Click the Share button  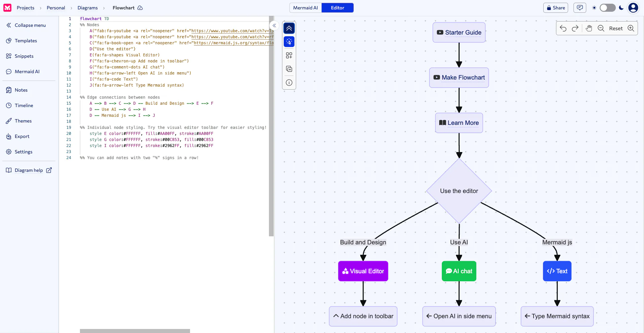[556, 8]
